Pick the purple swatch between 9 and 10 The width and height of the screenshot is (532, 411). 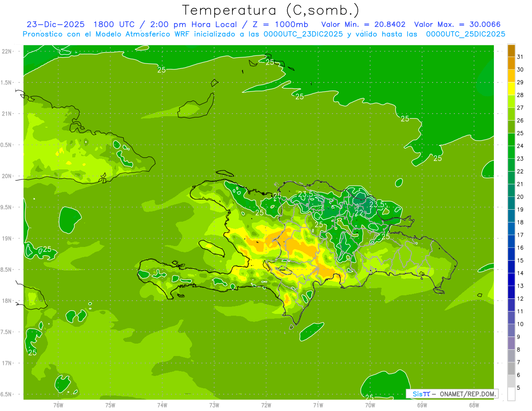[x=511, y=330]
